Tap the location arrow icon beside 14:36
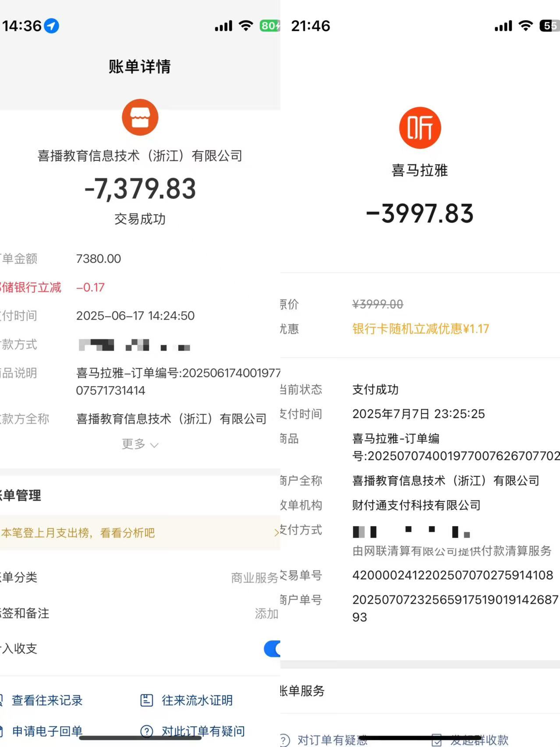This screenshot has height=747, width=560. 52,26
